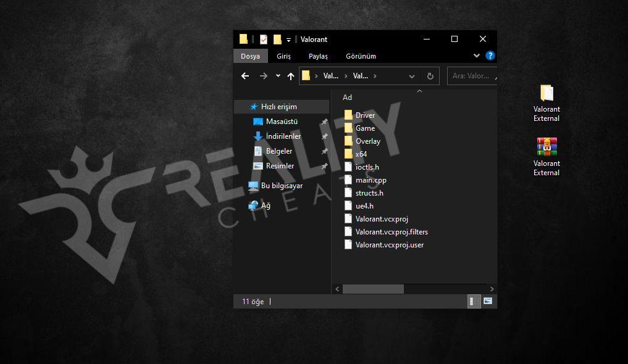Unpin Belgeler from quick access

coord(324,151)
